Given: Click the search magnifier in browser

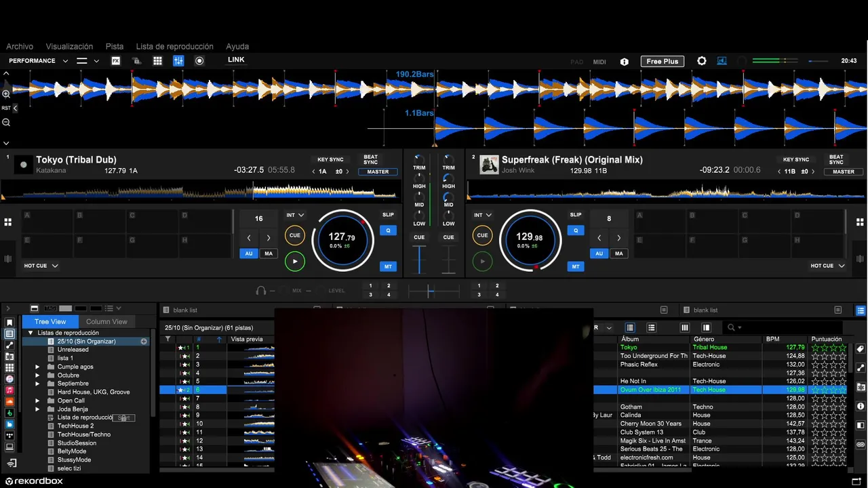Looking at the screenshot, I should tap(731, 327).
